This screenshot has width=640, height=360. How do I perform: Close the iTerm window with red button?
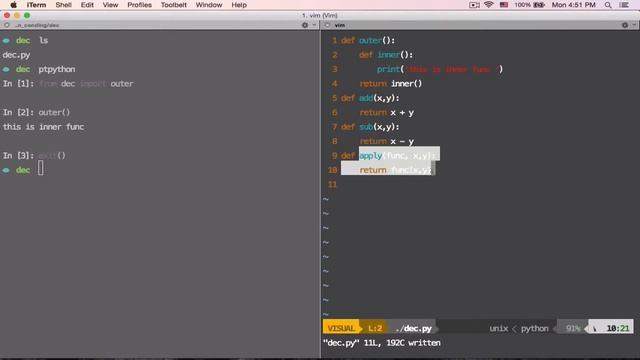[x=7, y=16]
